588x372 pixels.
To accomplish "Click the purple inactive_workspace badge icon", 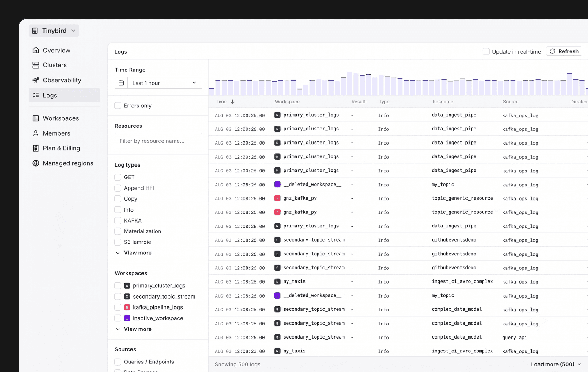I will 127,318.
